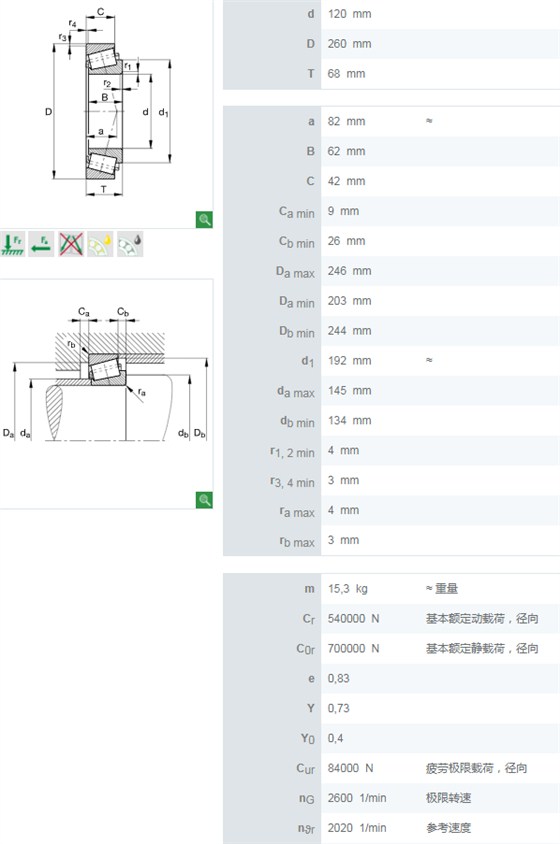The image size is (560, 844).
Task: Select the Da min value 203 mm
Action: point(349,301)
